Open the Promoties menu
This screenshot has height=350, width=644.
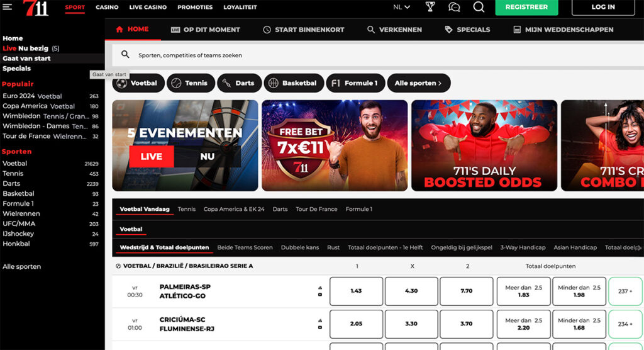coord(195,7)
